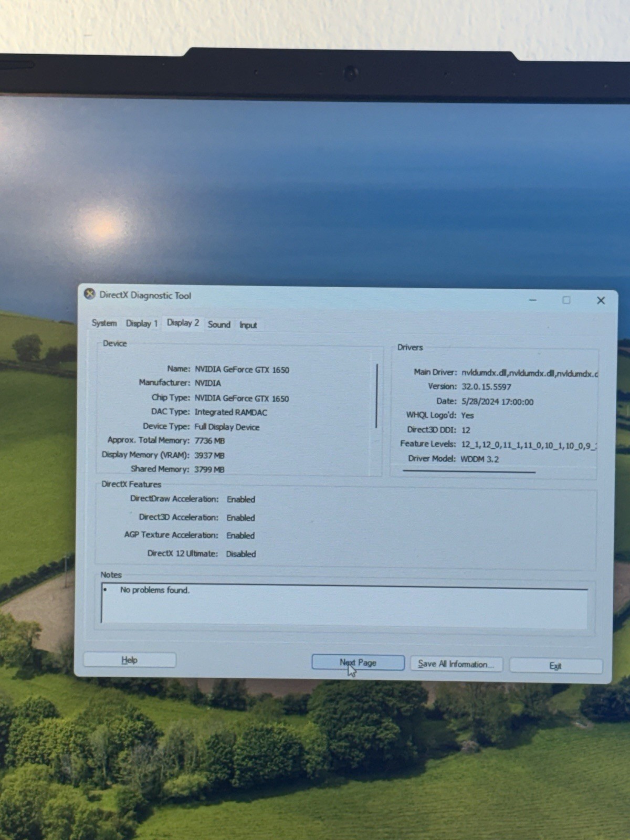Click driver Version '32.0.15.5597'

coord(486,387)
